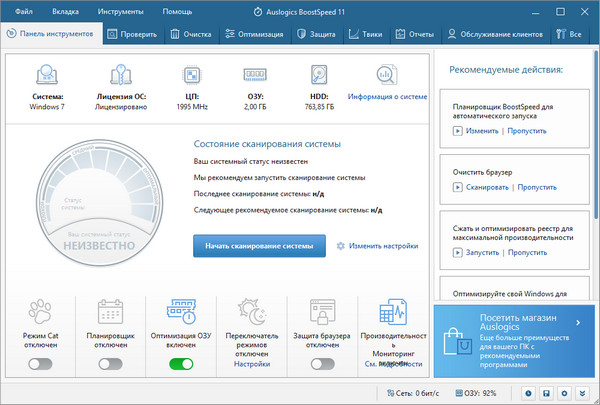This screenshot has height=405, width=600.
Task: Open the performance monitor calculator icon
Action: coord(393,311)
